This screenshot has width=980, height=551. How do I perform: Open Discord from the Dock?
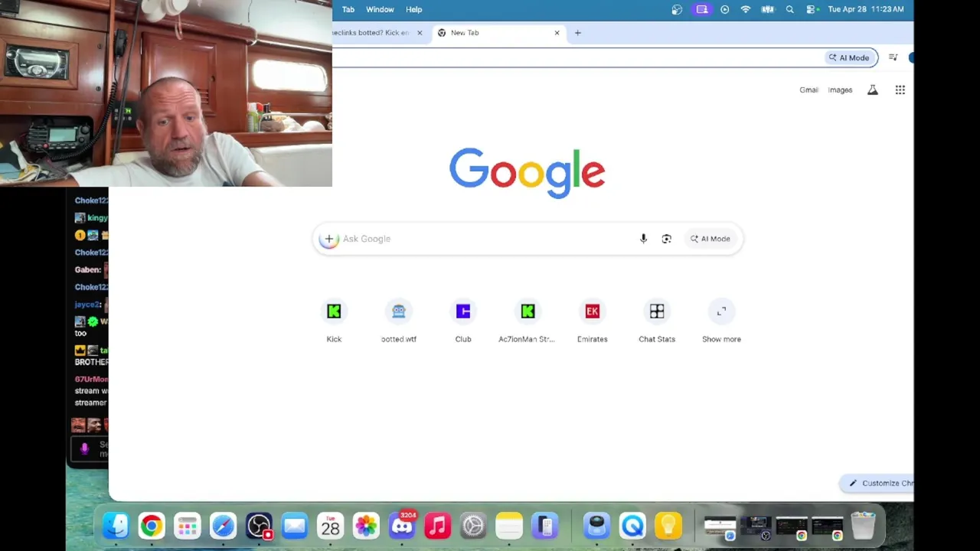pyautogui.click(x=402, y=526)
